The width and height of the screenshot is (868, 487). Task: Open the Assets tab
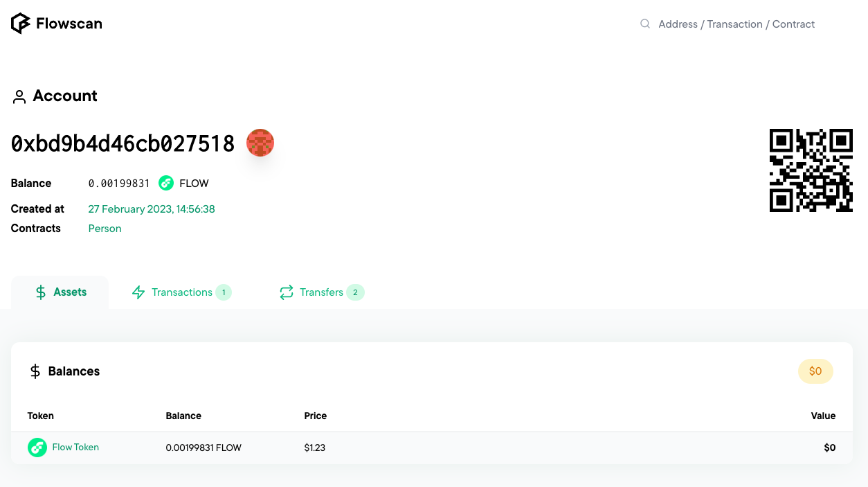[60, 292]
